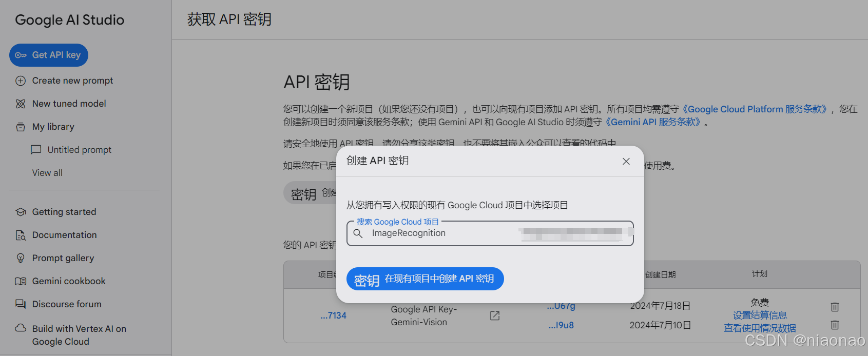Image resolution: width=868 pixels, height=356 pixels.
Task: Close the 创建 API 密钥 dialog
Action: pyautogui.click(x=626, y=161)
